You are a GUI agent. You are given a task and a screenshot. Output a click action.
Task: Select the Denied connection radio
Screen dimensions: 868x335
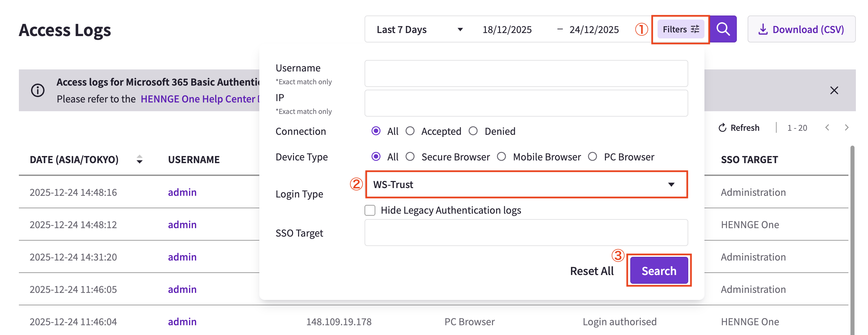click(473, 131)
